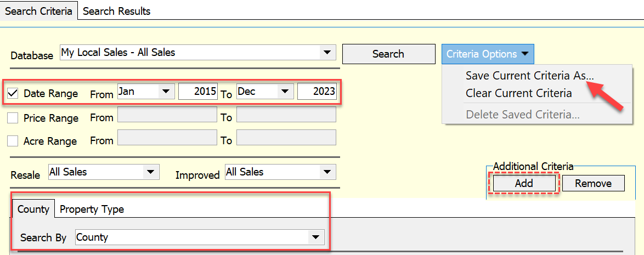Click the Remove additional criteria button
This screenshot has width=644, height=255.
[x=593, y=183]
